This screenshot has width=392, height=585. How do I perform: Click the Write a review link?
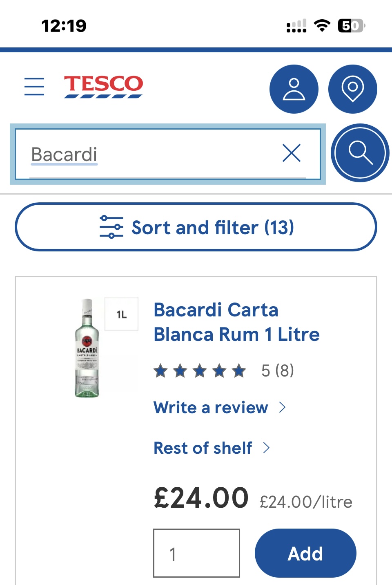[x=211, y=408]
